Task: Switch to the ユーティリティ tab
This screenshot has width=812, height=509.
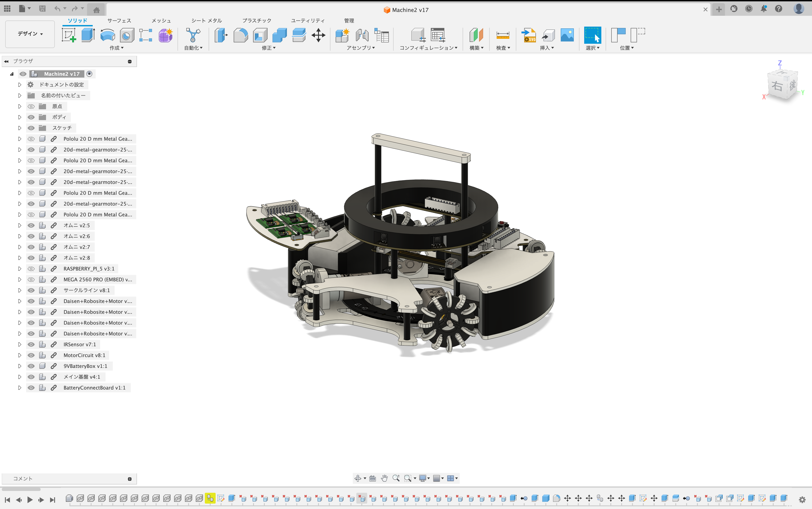Action: (308, 21)
